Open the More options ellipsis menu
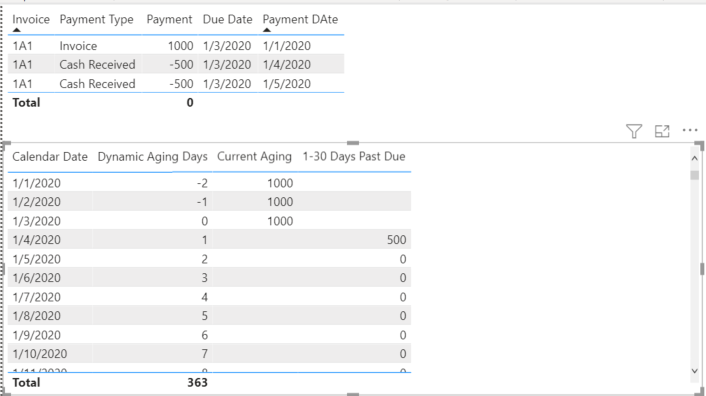Image resolution: width=706 pixels, height=396 pixels. [690, 130]
